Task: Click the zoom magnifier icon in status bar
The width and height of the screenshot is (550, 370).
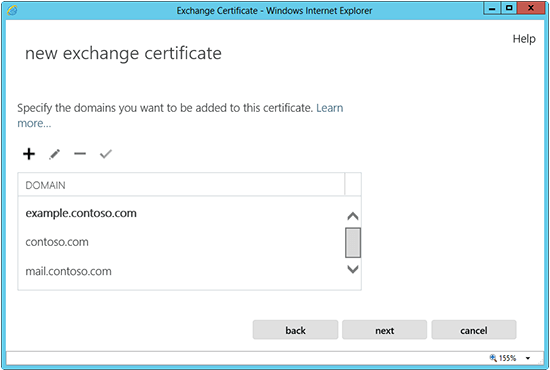Action: tap(493, 358)
